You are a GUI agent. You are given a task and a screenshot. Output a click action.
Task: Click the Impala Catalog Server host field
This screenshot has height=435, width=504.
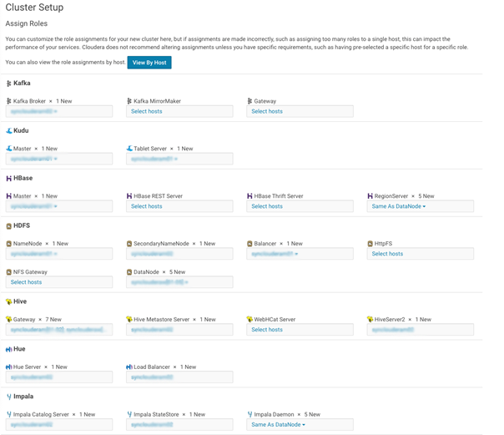click(59, 424)
